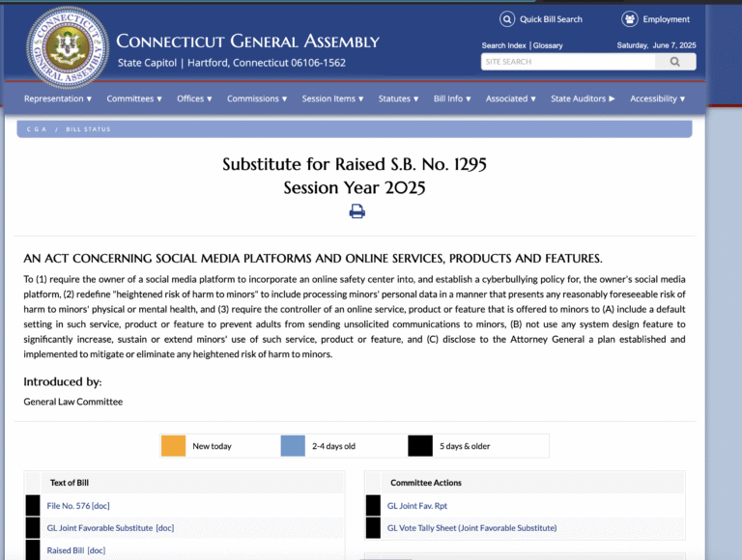The image size is (742, 560).
Task: Click the 'Session Year 2025' heading
Action: pyautogui.click(x=355, y=187)
